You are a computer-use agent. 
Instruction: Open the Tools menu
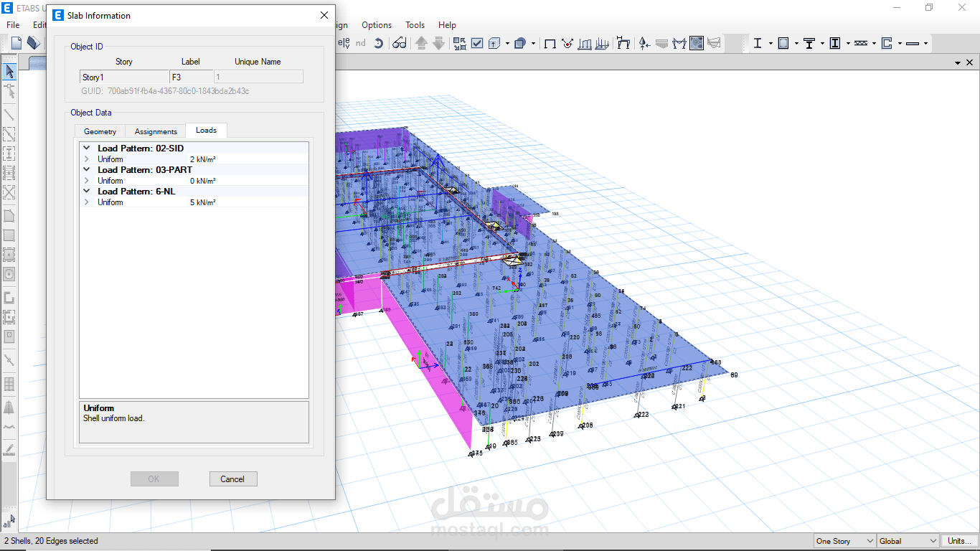(x=415, y=24)
